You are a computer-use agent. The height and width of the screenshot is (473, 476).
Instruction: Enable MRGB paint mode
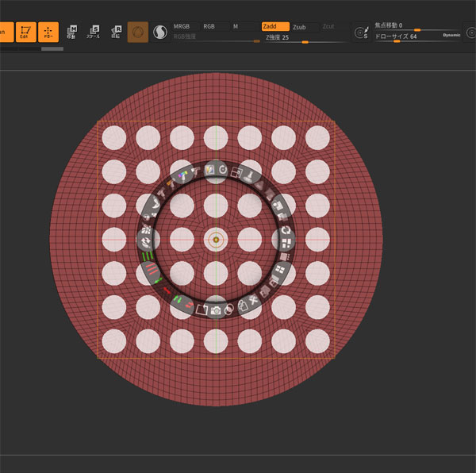[182, 27]
